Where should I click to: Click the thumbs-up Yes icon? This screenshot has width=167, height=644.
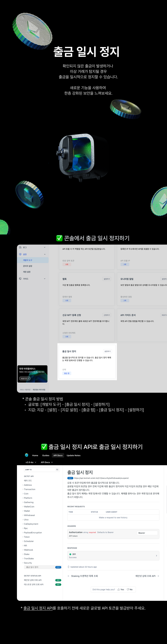pyautogui.click(x=119, y=589)
